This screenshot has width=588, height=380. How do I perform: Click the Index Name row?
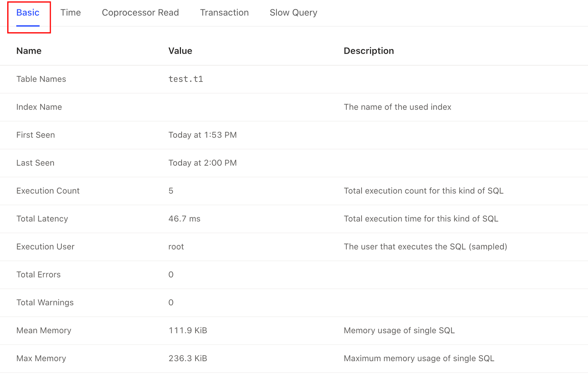pyautogui.click(x=39, y=107)
